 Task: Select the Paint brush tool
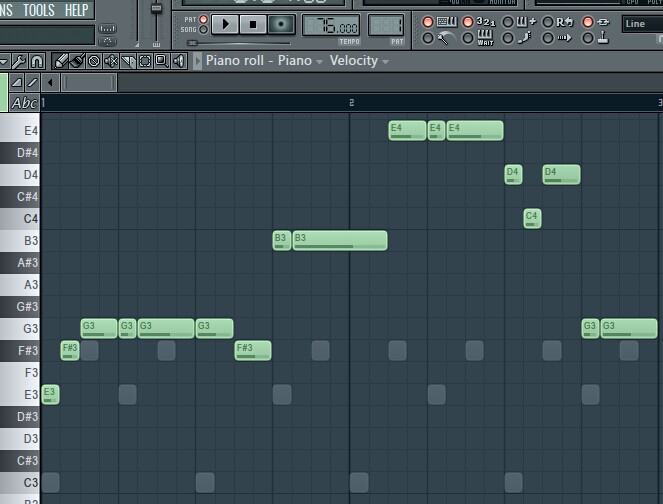(77, 62)
